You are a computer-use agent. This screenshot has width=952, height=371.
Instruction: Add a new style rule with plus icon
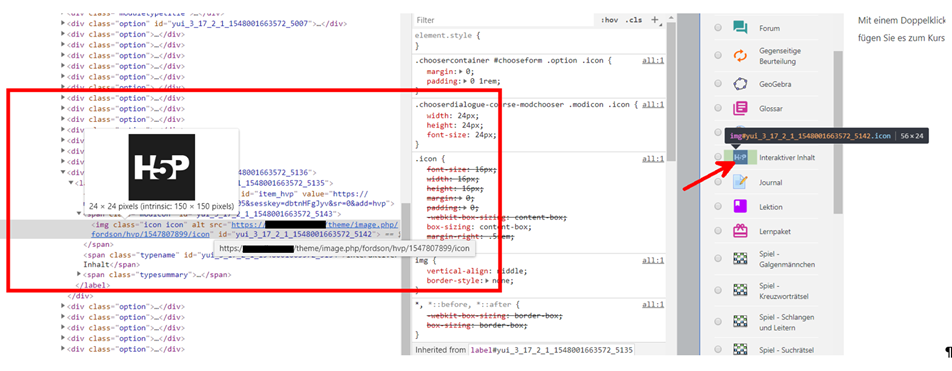(x=654, y=20)
